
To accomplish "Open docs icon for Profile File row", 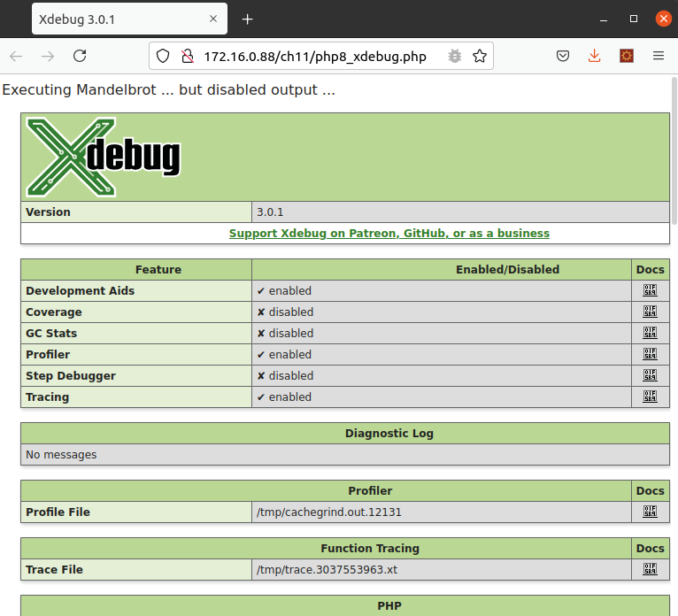I will (650, 512).
